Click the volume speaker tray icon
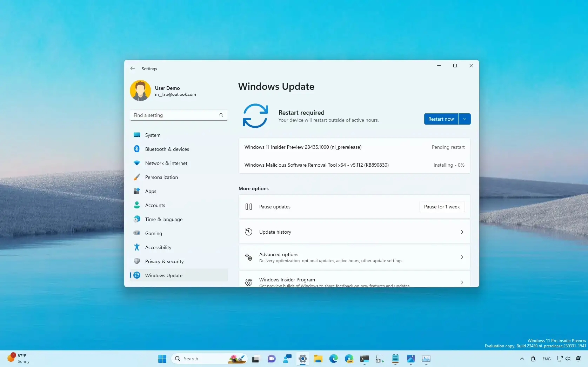588x367 pixels. click(x=568, y=359)
